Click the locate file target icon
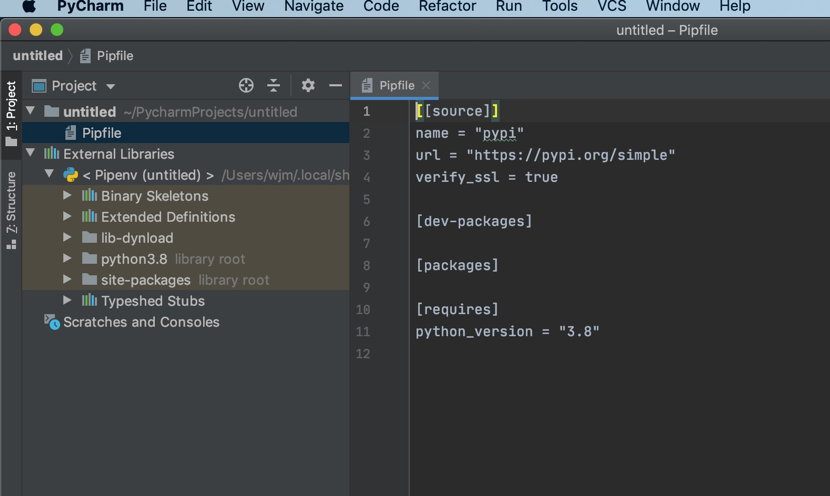 [x=246, y=86]
